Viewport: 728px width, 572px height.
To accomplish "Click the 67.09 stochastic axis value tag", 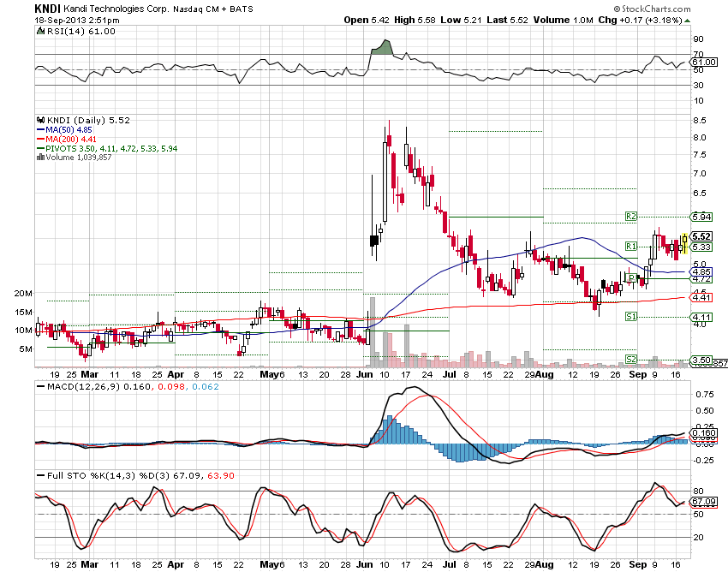I will click(704, 502).
